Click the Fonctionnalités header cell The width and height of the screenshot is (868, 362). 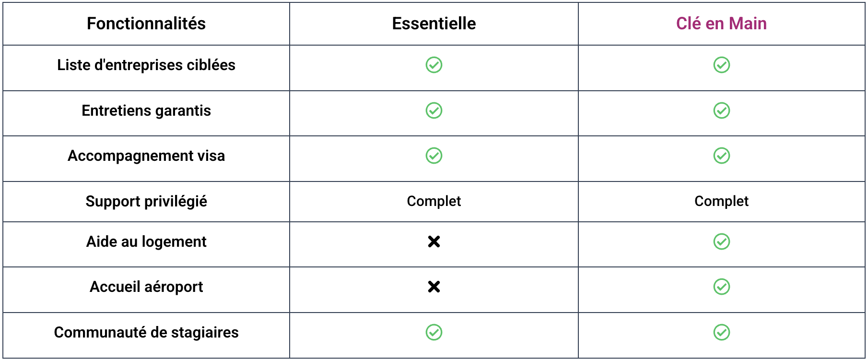pos(146,24)
